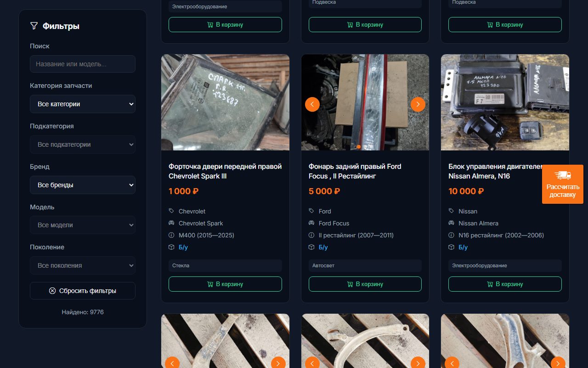Open the Поколение dropdown

coord(83,265)
